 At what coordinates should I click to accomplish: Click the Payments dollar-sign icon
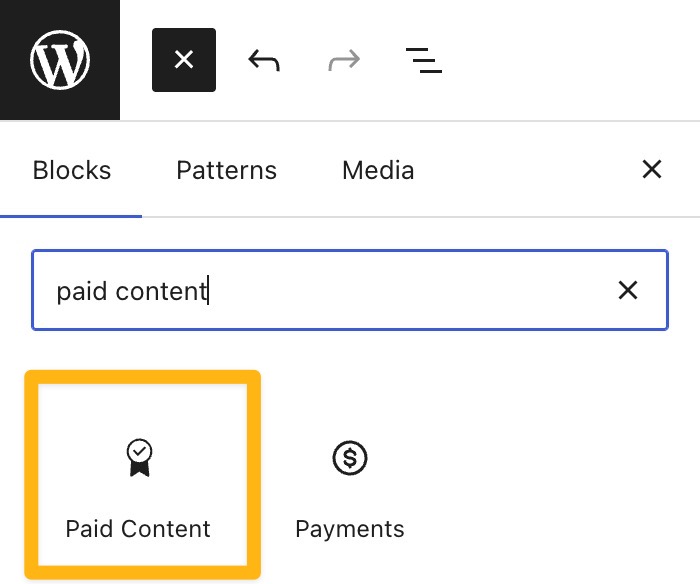coord(350,459)
